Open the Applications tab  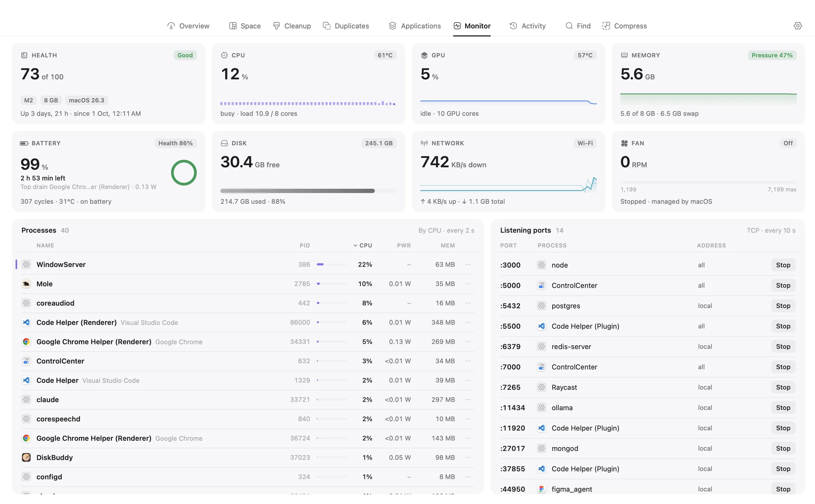(x=415, y=26)
